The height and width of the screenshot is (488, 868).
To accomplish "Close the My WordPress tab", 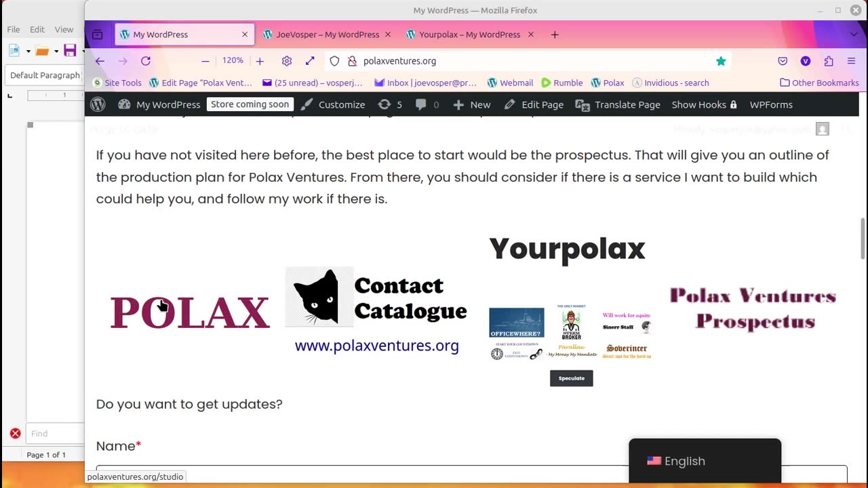I will tap(245, 35).
